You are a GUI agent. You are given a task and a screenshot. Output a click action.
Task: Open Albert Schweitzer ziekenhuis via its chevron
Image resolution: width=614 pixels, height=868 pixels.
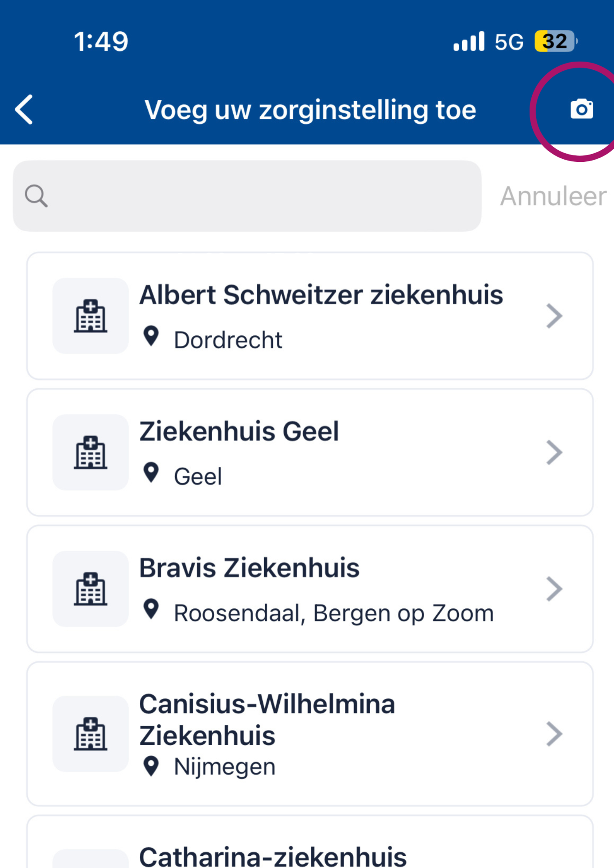[x=554, y=316]
